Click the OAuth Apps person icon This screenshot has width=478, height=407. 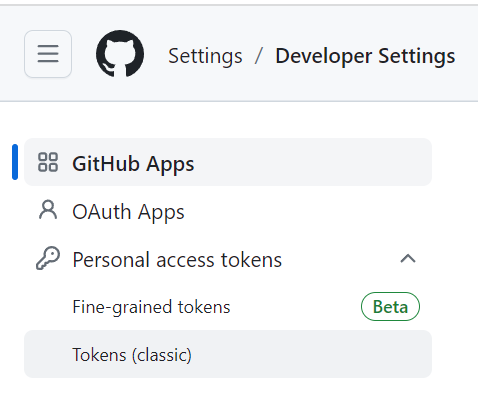[48, 210]
